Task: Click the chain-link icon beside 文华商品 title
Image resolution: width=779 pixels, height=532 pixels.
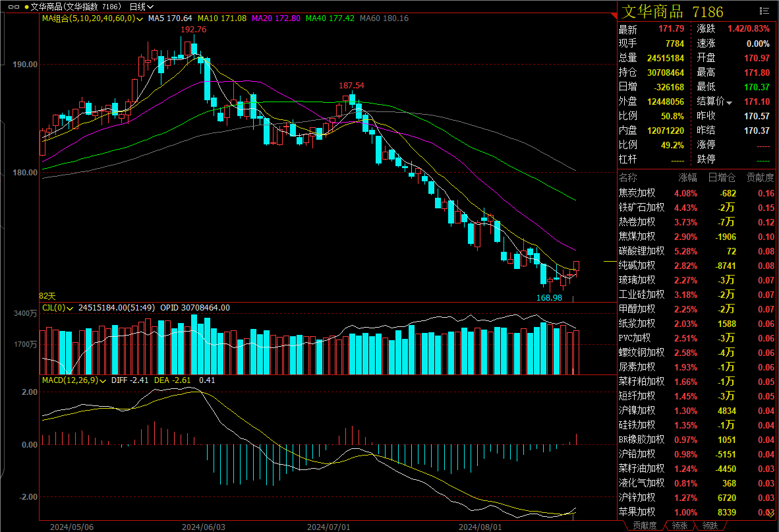Action: coord(14,7)
